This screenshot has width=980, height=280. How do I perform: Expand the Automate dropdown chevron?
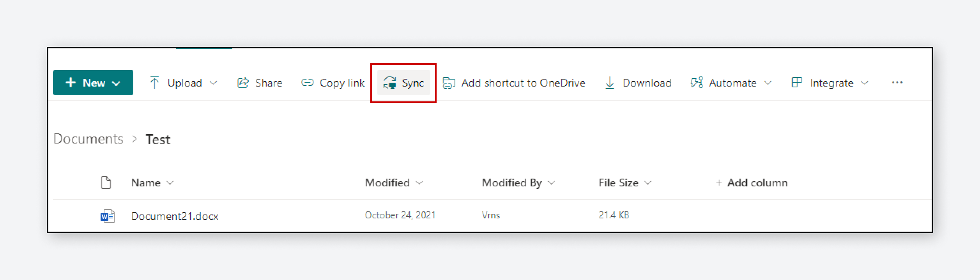tap(768, 83)
